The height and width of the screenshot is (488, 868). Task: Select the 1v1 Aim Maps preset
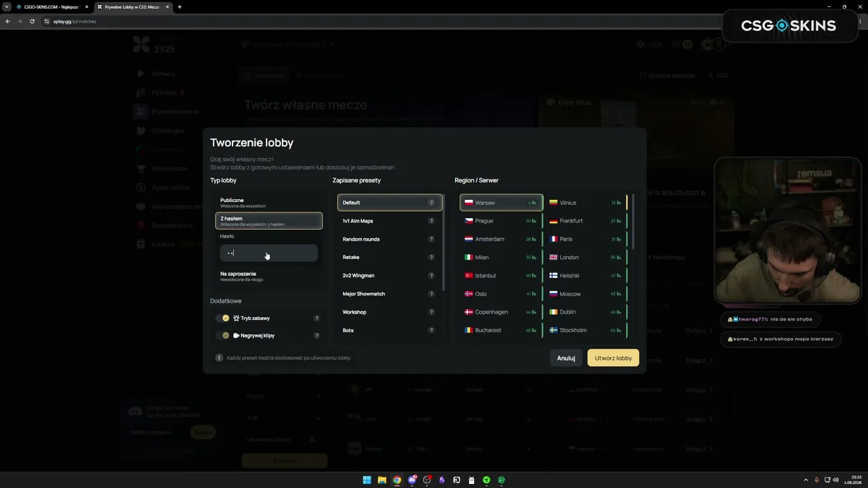pyautogui.click(x=390, y=221)
